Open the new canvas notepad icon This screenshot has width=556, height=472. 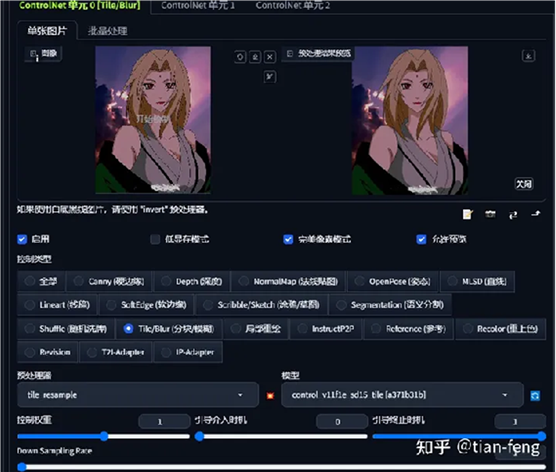[x=468, y=214]
